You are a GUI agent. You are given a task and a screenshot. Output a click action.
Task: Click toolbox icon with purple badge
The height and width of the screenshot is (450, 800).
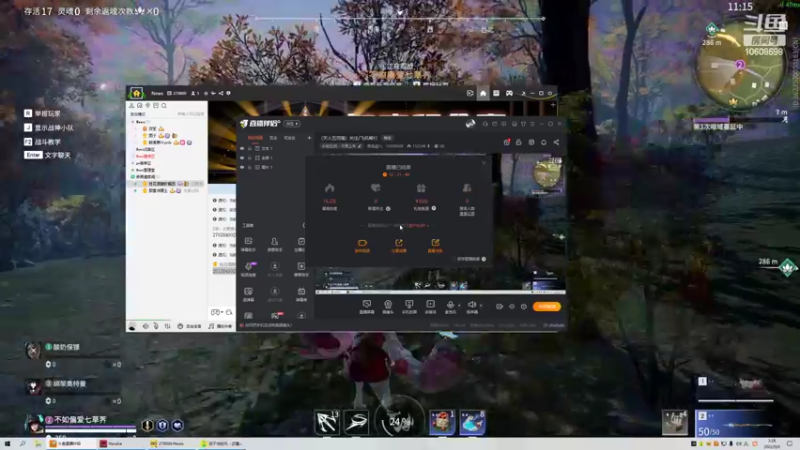tap(249, 266)
